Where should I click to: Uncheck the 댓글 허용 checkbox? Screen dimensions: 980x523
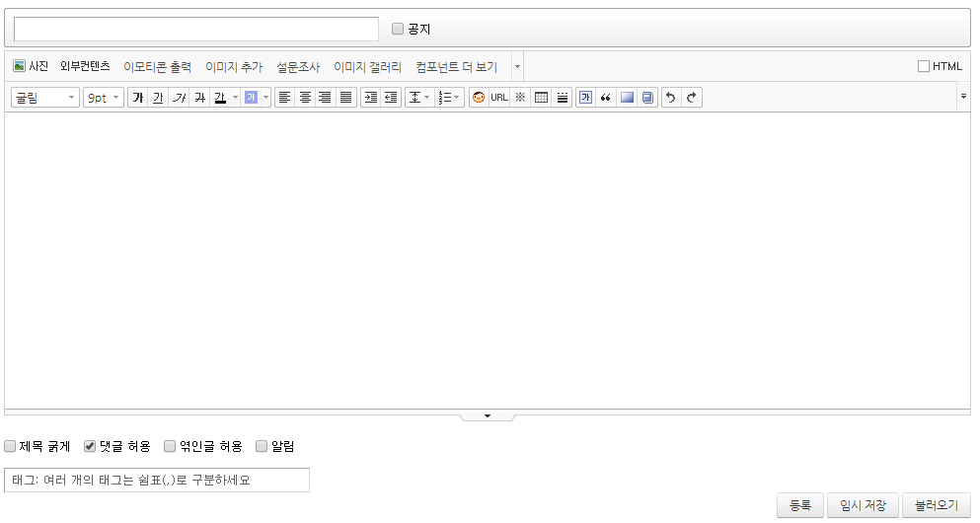(x=90, y=446)
